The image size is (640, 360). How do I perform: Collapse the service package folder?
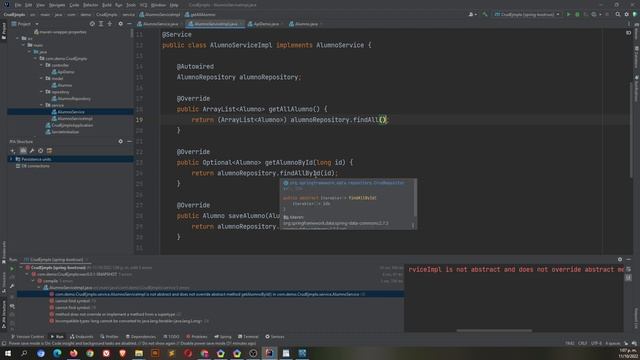pos(41,105)
